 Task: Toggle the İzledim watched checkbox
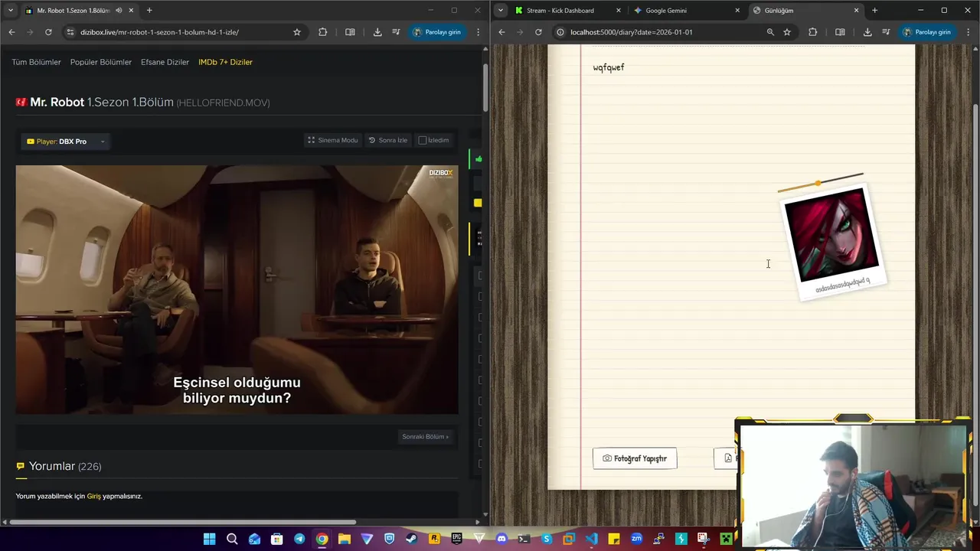[x=422, y=140]
